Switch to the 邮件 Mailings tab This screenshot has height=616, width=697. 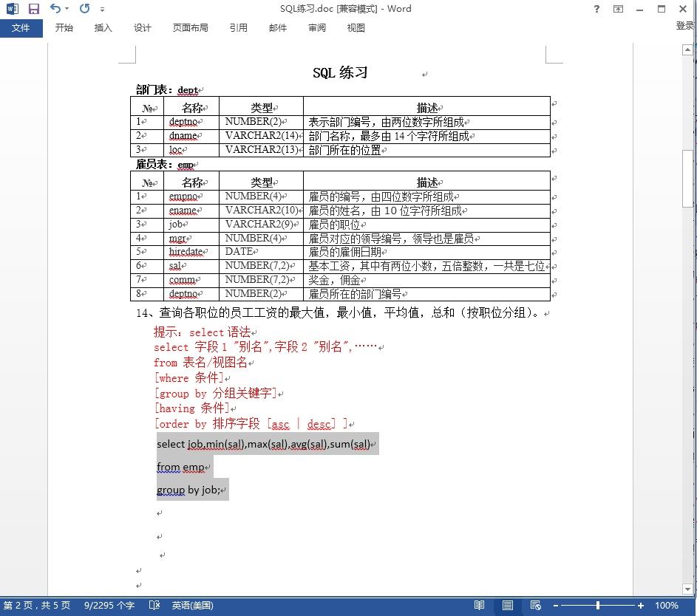[x=278, y=28]
